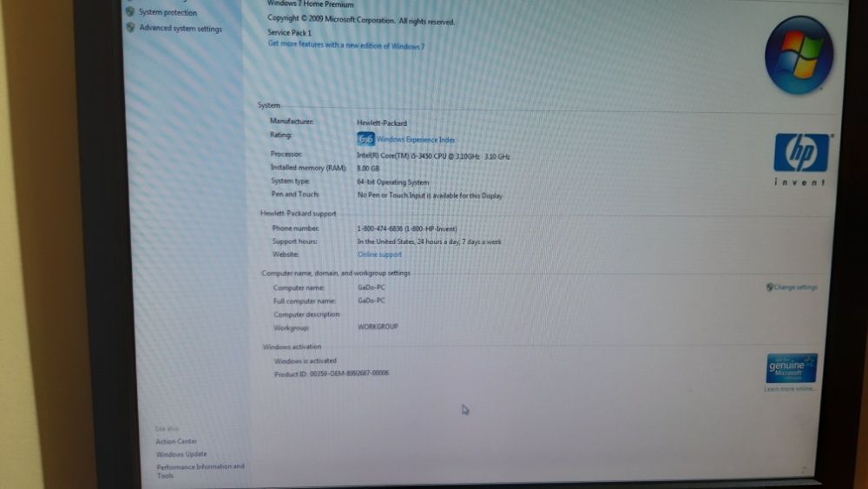The height and width of the screenshot is (489, 868).
Task: Click the WORKGROUP value text
Action: point(378,327)
